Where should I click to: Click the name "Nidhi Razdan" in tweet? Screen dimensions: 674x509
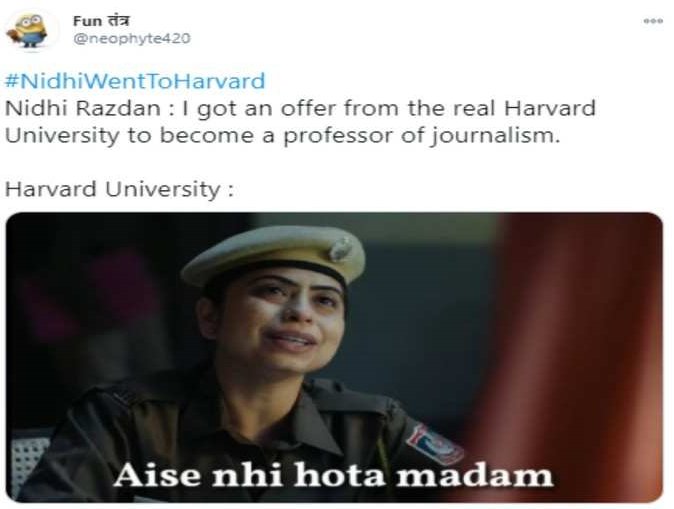(x=83, y=108)
